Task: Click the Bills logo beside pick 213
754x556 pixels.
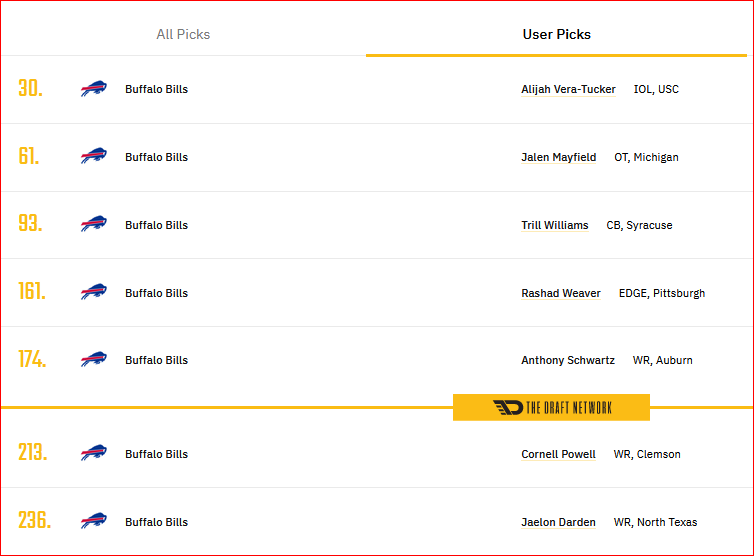Action: (x=94, y=453)
